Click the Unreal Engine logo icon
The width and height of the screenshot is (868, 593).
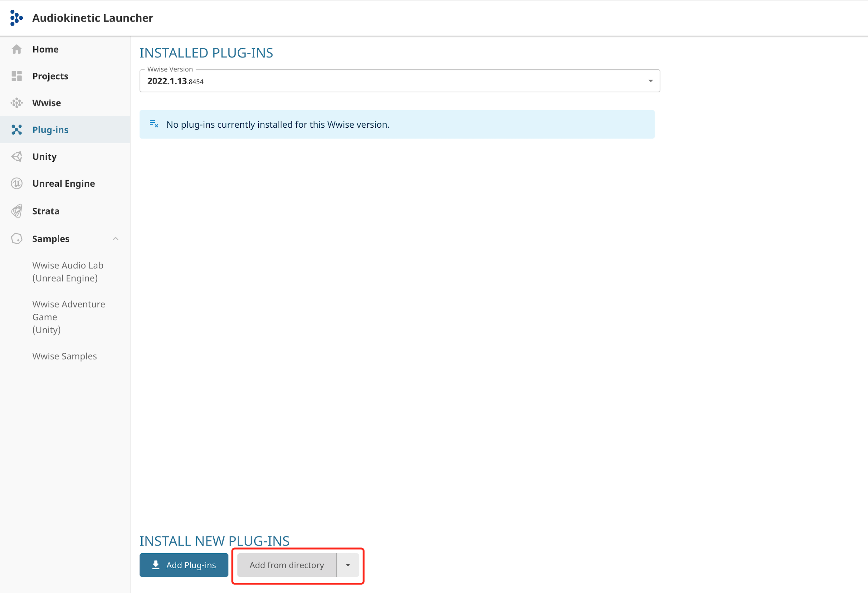coord(17,184)
